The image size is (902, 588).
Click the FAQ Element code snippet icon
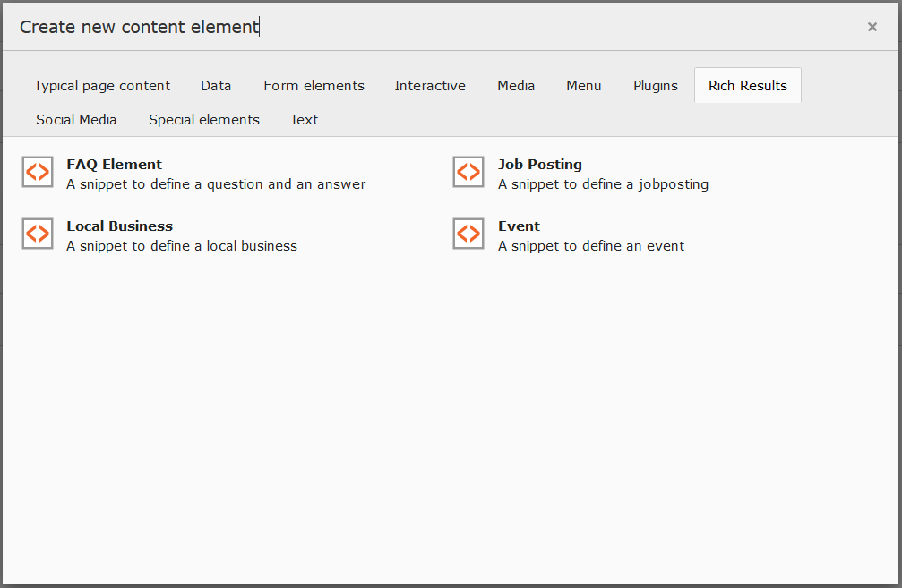pos(38,172)
